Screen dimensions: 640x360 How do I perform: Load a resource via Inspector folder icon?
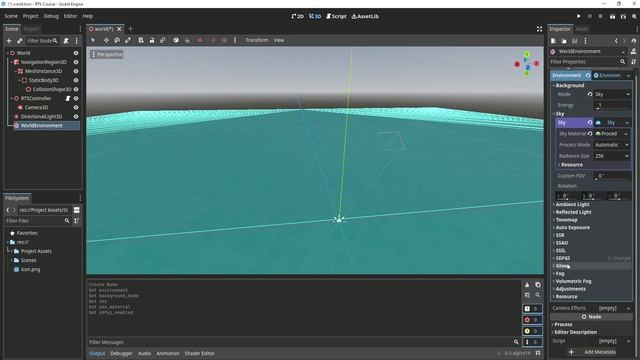point(564,41)
